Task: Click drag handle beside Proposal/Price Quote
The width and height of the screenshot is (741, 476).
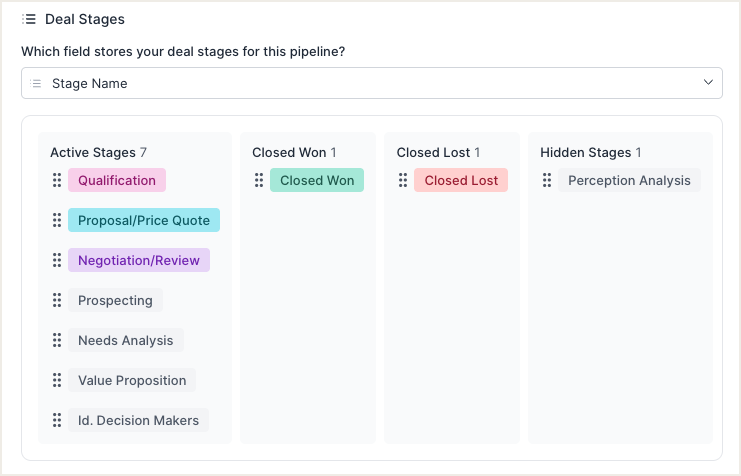Action: [57, 220]
